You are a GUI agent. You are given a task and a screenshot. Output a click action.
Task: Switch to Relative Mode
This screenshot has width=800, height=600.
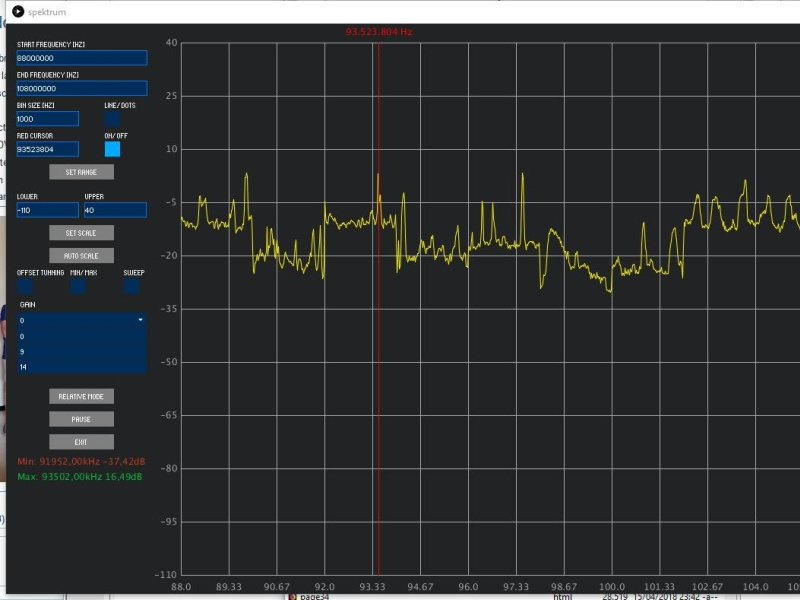click(81, 396)
